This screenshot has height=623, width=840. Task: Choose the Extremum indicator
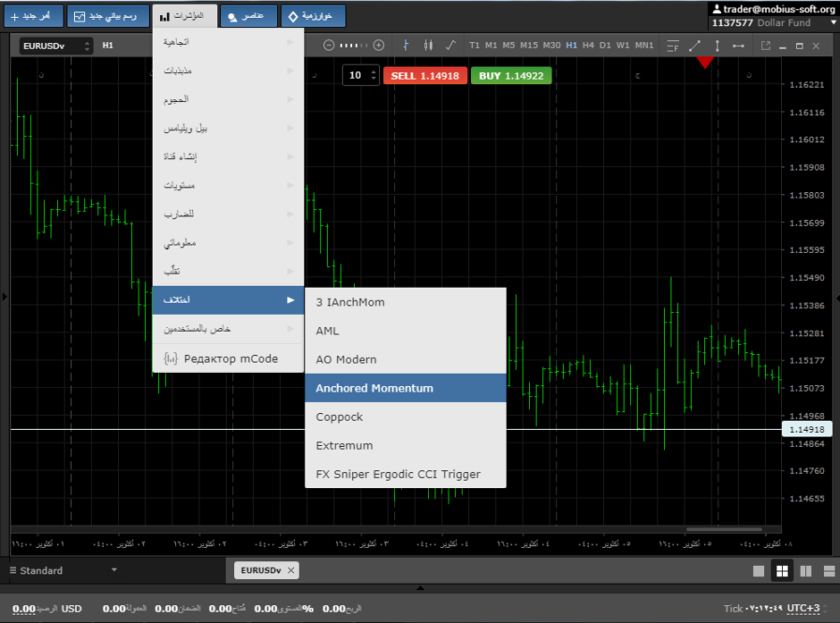click(406, 446)
